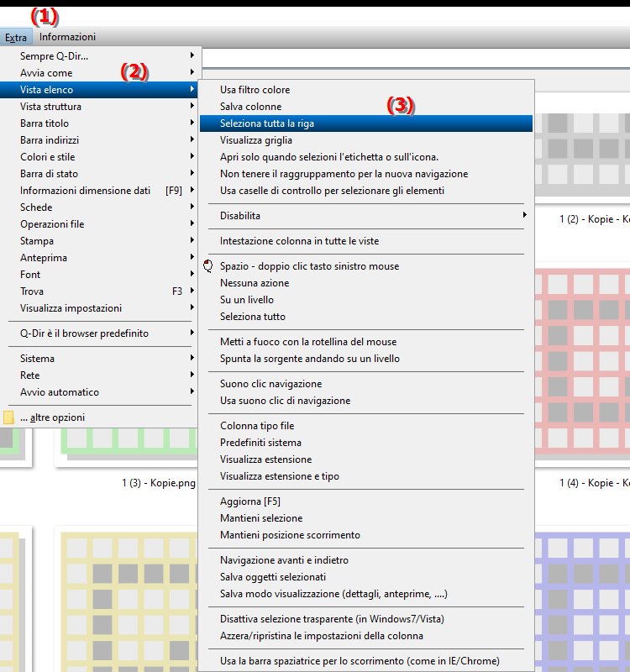Toggle Usa suono clic di navigazione
Image resolution: width=630 pixels, height=672 pixels.
pos(366,401)
